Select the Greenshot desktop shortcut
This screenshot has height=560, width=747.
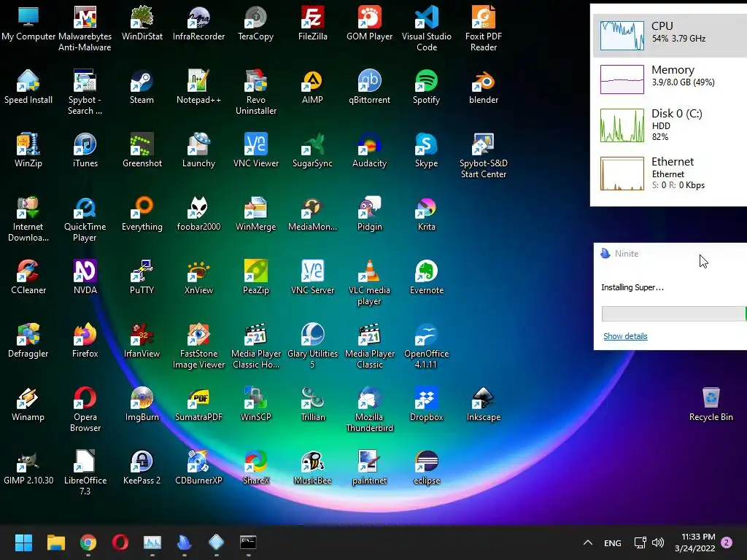pos(142,150)
